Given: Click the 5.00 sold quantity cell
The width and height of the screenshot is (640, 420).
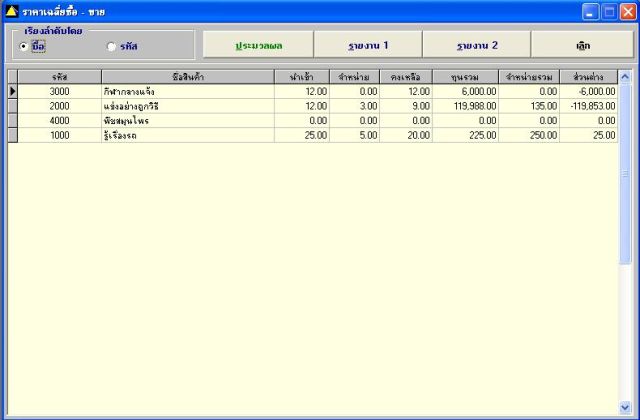Looking at the screenshot, I should pyautogui.click(x=354, y=136).
